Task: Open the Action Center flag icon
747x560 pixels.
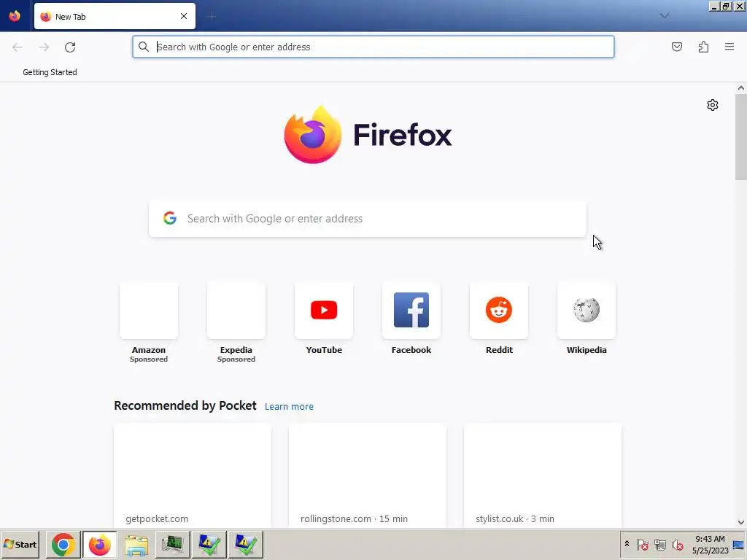Action: point(642,544)
